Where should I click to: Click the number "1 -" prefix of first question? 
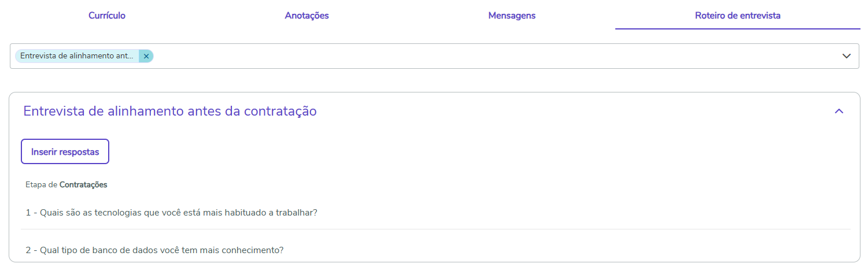(31, 212)
